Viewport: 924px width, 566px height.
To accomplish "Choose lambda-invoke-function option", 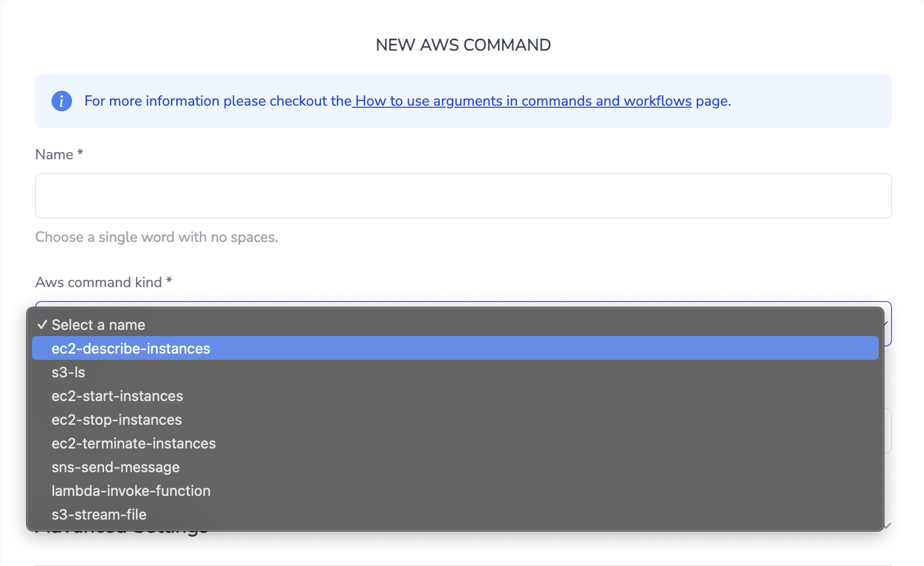I will click(x=455, y=491).
